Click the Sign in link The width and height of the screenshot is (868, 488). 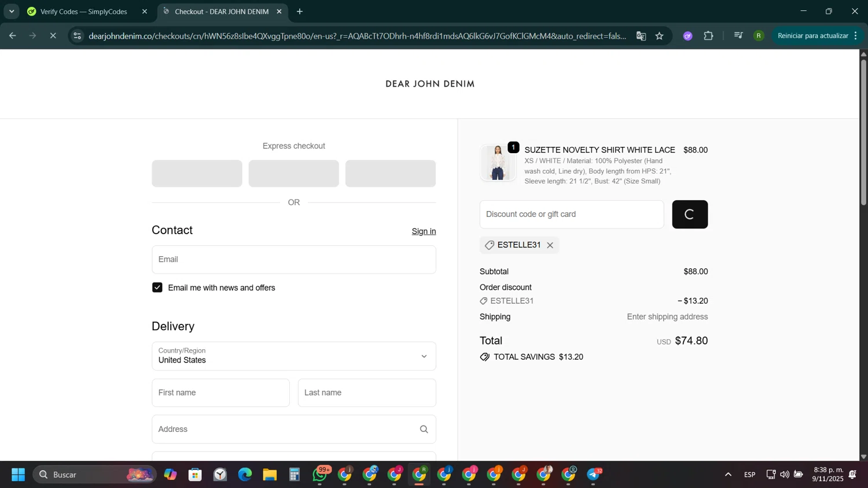point(424,231)
